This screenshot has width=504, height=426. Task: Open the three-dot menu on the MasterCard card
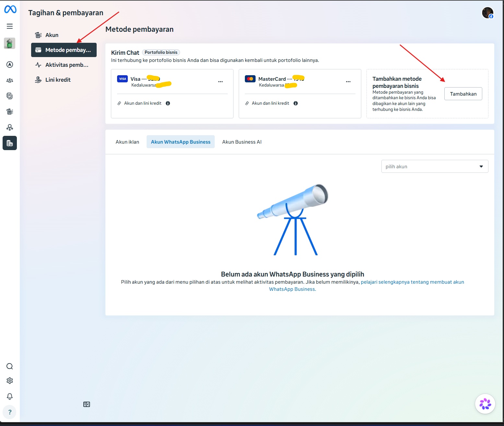coord(348,82)
